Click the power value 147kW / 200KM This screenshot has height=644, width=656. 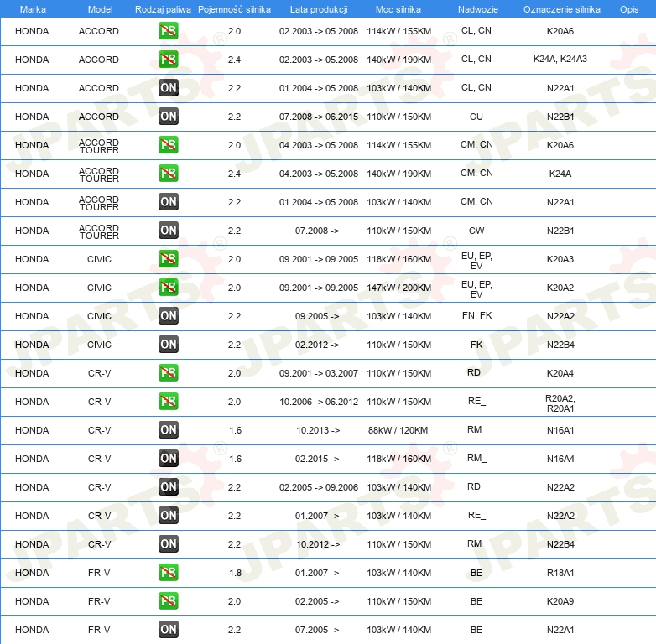pos(399,288)
